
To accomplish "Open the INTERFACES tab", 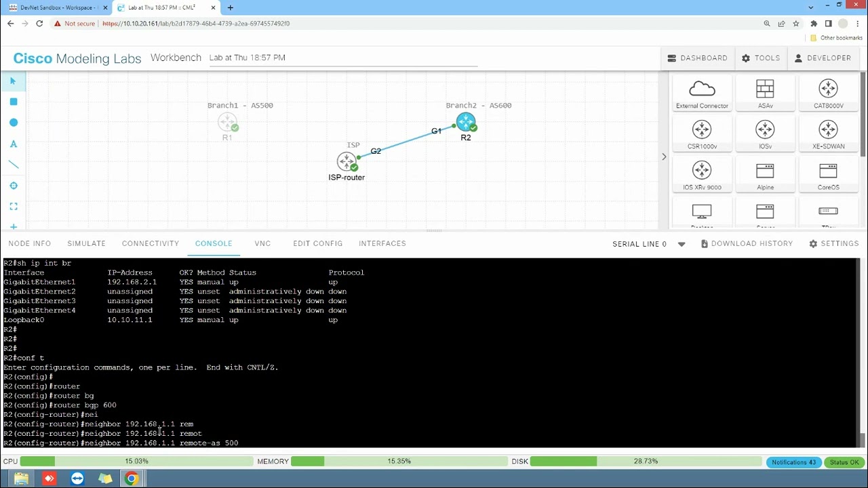I will (x=382, y=243).
